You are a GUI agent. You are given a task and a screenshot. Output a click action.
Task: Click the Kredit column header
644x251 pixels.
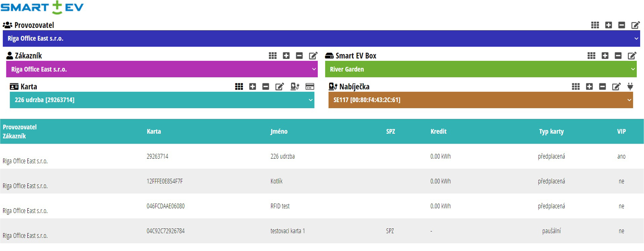point(439,131)
